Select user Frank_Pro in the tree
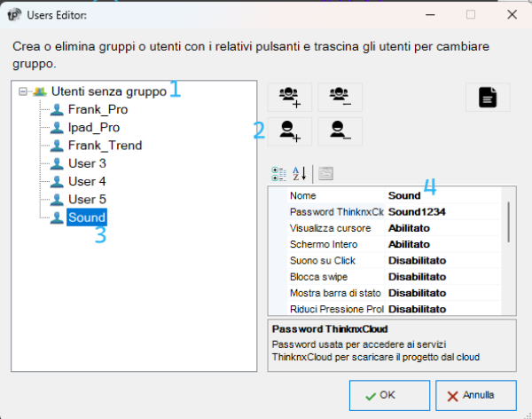Screen dimensions: 532x419 (98, 109)
